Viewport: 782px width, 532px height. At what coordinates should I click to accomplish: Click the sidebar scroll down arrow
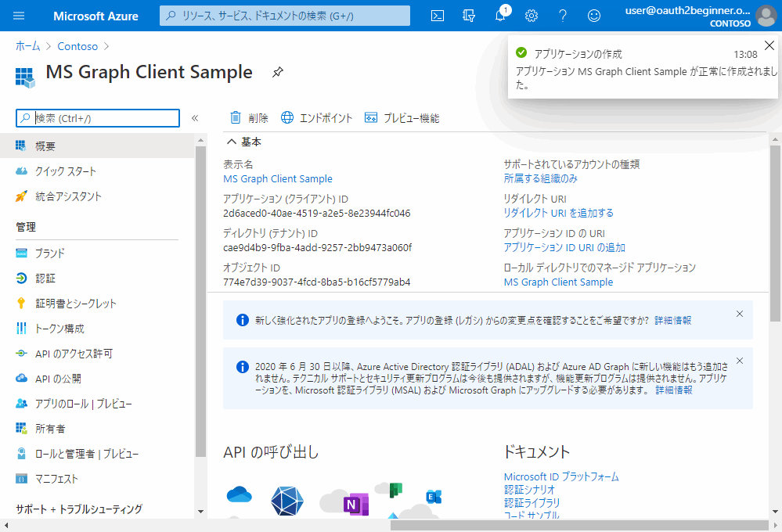tap(200, 512)
